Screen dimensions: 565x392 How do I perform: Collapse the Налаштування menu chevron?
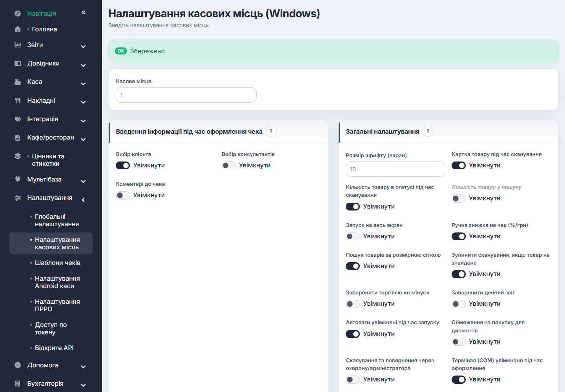coord(83,200)
